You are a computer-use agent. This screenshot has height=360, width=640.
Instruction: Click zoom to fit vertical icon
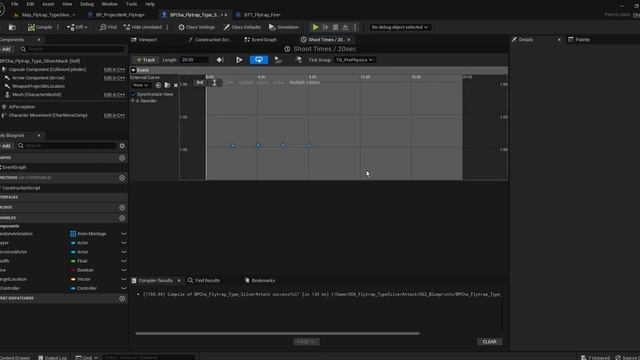coord(214,83)
